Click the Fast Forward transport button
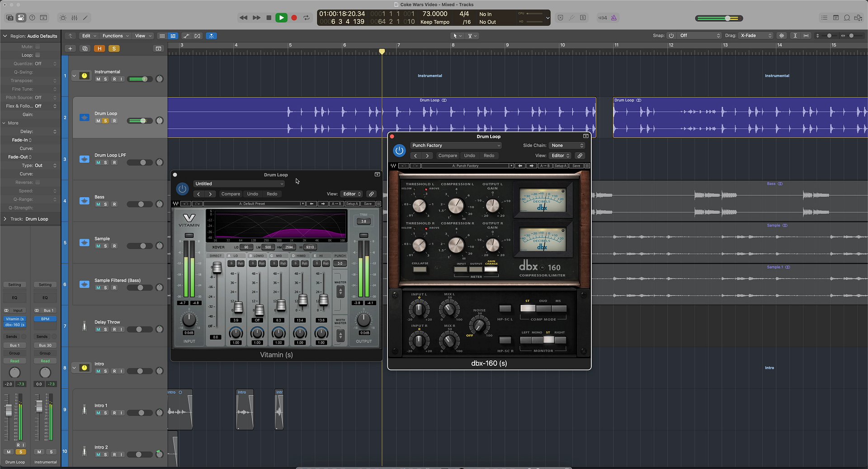The height and width of the screenshot is (469, 868). 256,18
